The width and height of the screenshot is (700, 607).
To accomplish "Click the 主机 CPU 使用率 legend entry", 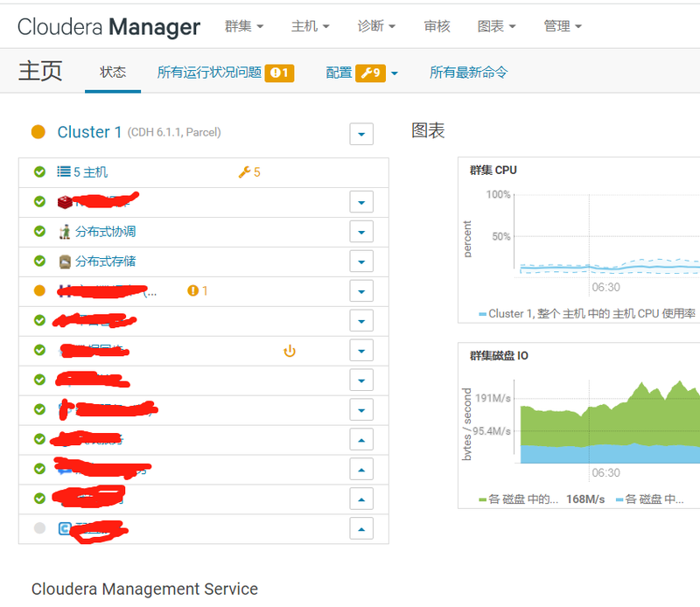I will click(587, 314).
